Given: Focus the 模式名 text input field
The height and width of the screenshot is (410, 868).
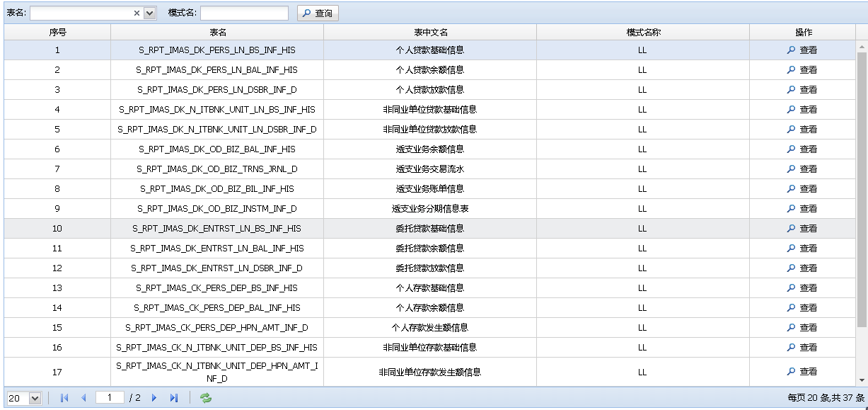Looking at the screenshot, I should pyautogui.click(x=244, y=13).
